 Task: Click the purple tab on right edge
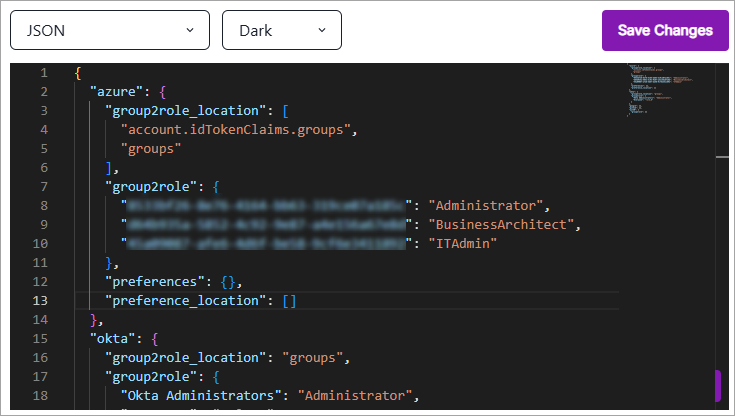point(718,386)
